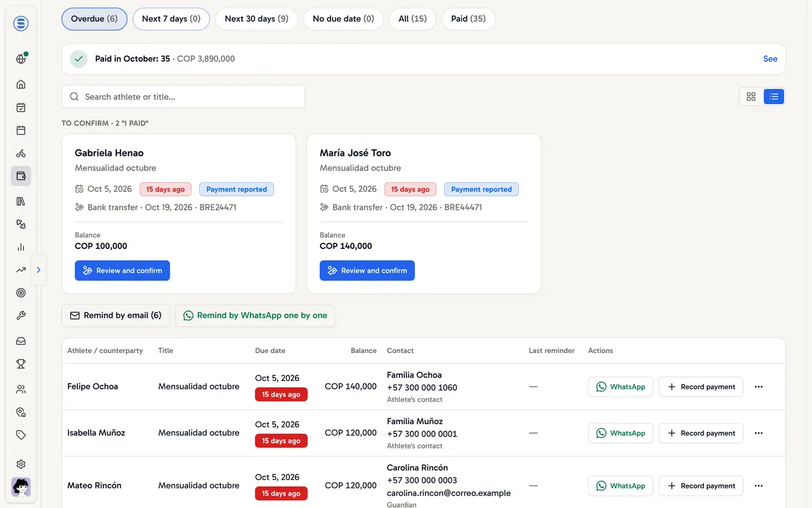Open the cyclist athletes sidebar icon
Image resolution: width=812 pixels, height=508 pixels.
tap(21, 153)
